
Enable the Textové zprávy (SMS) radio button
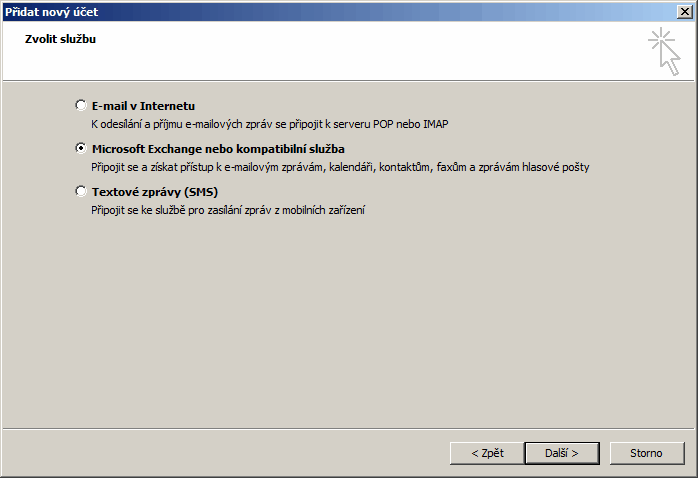coord(81,191)
